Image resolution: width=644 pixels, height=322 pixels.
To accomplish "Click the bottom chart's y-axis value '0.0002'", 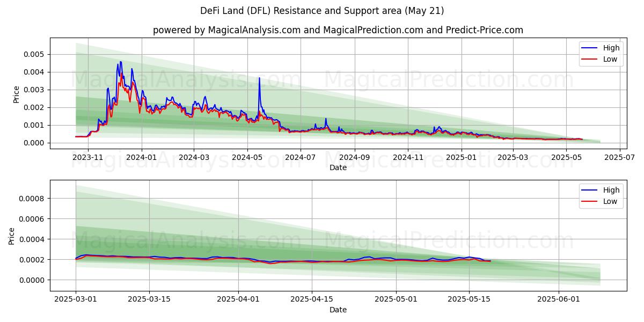I will [33, 260].
